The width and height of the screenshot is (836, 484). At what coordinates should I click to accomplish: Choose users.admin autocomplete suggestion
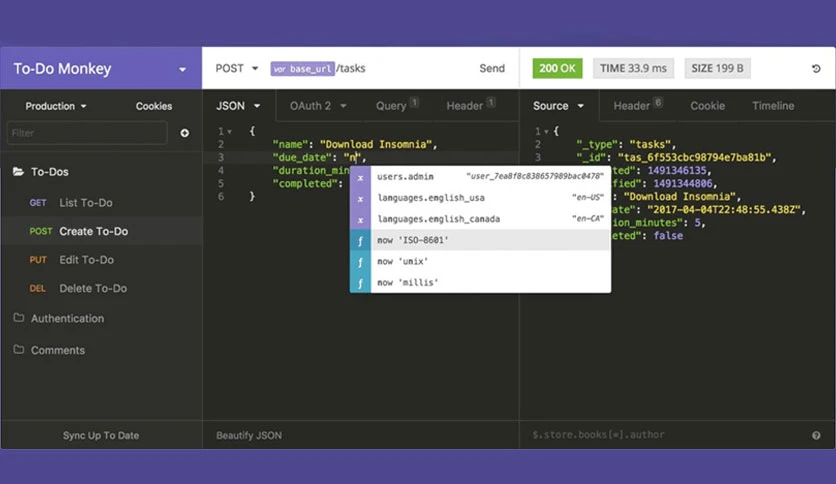coord(480,176)
